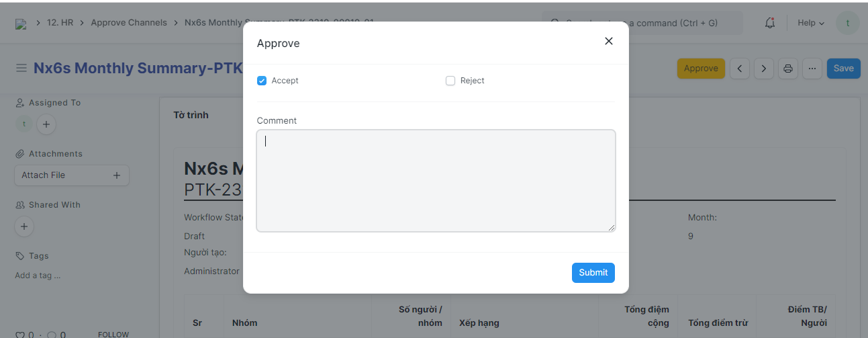The image size is (868, 338).
Task: Tick the Reject checkbox
Action: (450, 81)
